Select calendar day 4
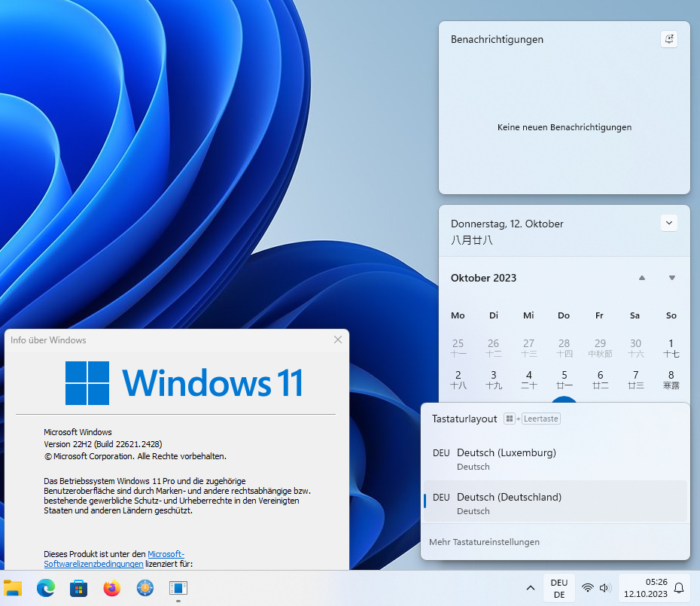The height and width of the screenshot is (606, 700). point(528,379)
